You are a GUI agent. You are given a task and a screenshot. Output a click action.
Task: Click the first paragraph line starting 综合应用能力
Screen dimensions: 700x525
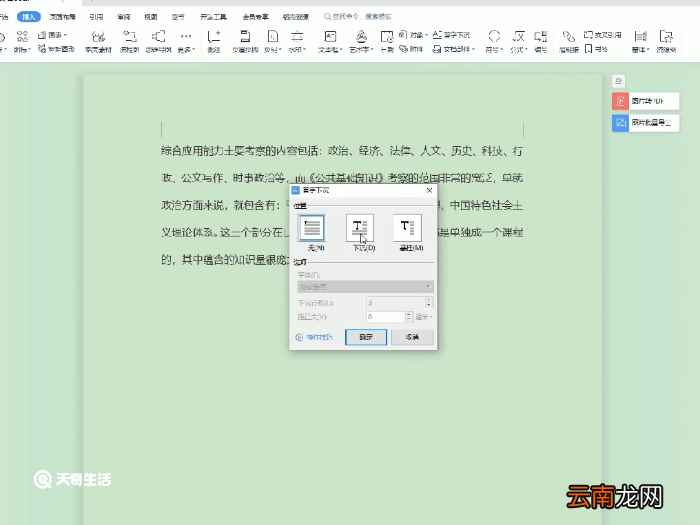click(x=342, y=151)
